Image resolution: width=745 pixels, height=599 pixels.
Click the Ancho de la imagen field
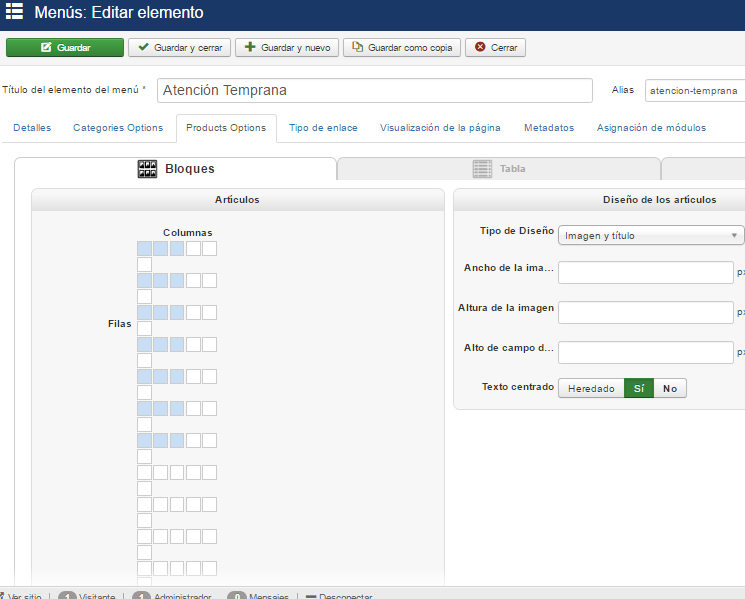pos(646,272)
